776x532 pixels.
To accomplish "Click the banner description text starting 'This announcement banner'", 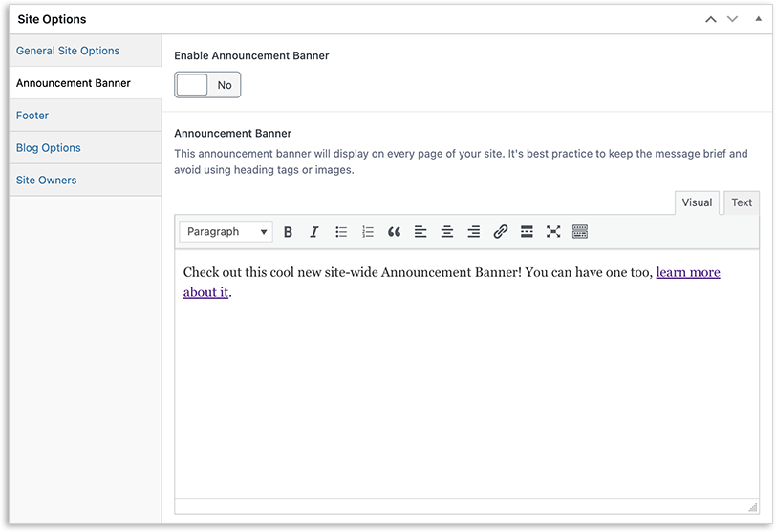I will 461,161.
